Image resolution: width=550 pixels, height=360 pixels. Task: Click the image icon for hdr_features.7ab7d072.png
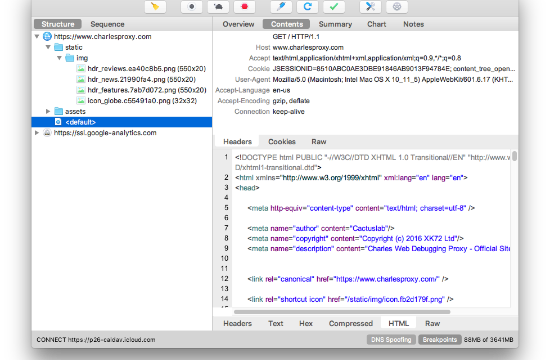tap(81, 90)
